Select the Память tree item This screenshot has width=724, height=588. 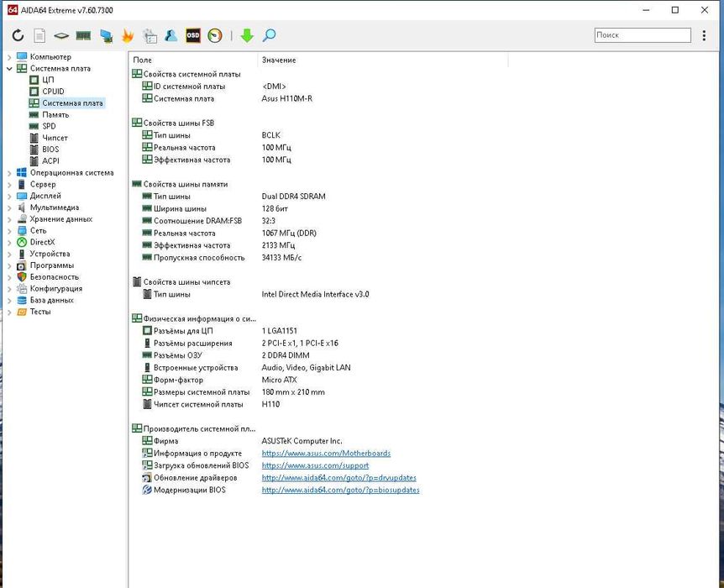click(55, 114)
